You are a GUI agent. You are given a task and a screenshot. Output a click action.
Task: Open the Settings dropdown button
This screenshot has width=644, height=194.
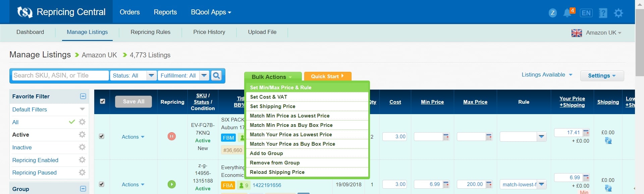coord(602,76)
